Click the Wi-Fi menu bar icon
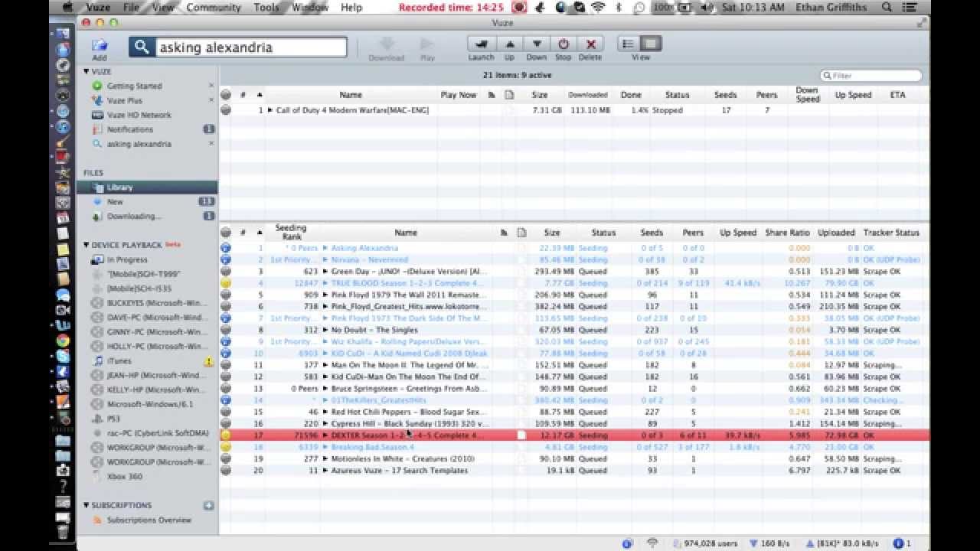This screenshot has width=980, height=551. coord(598,7)
